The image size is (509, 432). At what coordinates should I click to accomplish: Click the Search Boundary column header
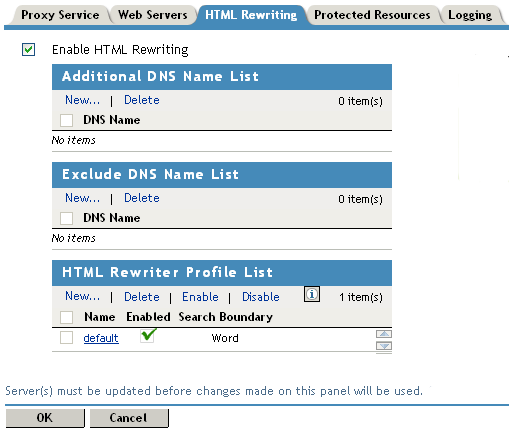click(x=226, y=317)
